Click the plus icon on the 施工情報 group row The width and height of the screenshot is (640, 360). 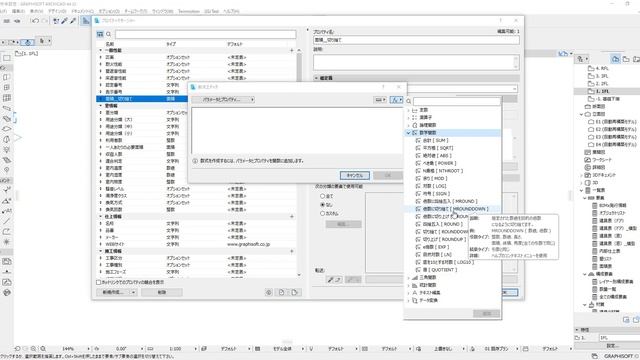click(291, 251)
